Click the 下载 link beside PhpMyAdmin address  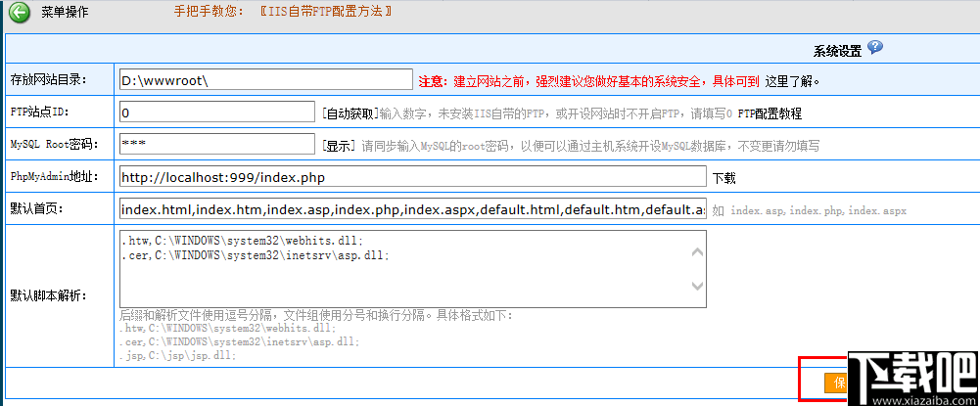[724, 179]
